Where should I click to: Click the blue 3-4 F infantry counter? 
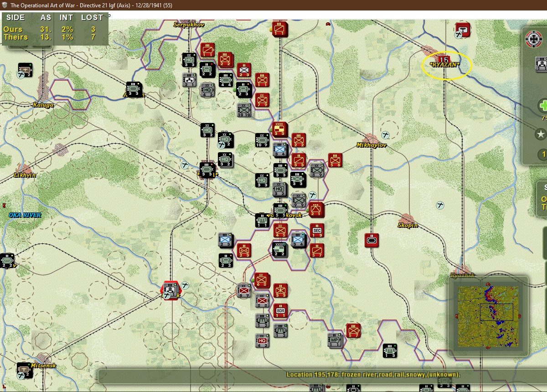[299, 239]
